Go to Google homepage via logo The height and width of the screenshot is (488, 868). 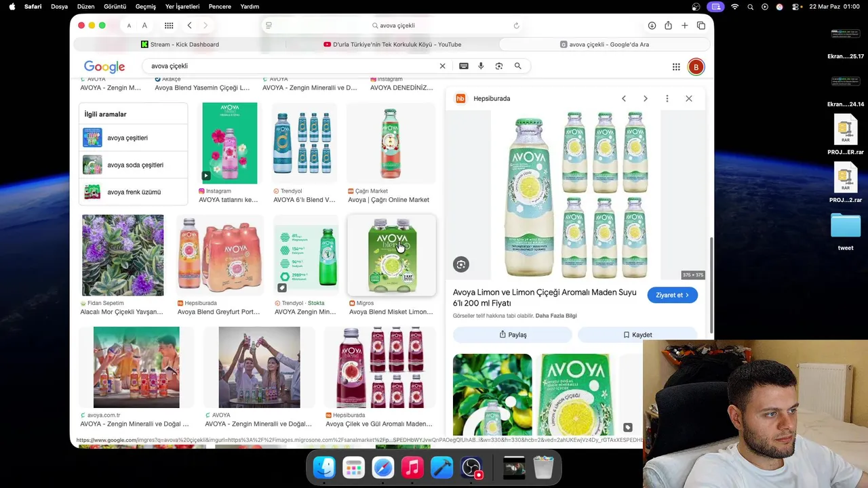[104, 66]
